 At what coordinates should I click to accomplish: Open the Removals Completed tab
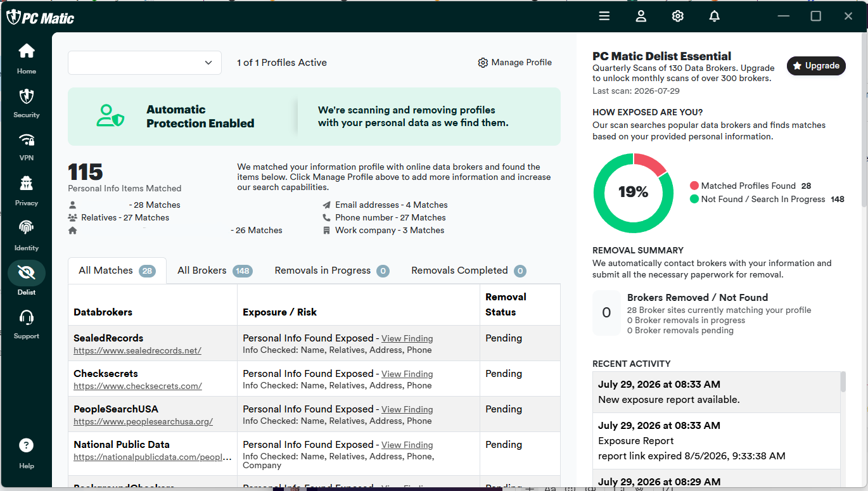pyautogui.click(x=469, y=271)
